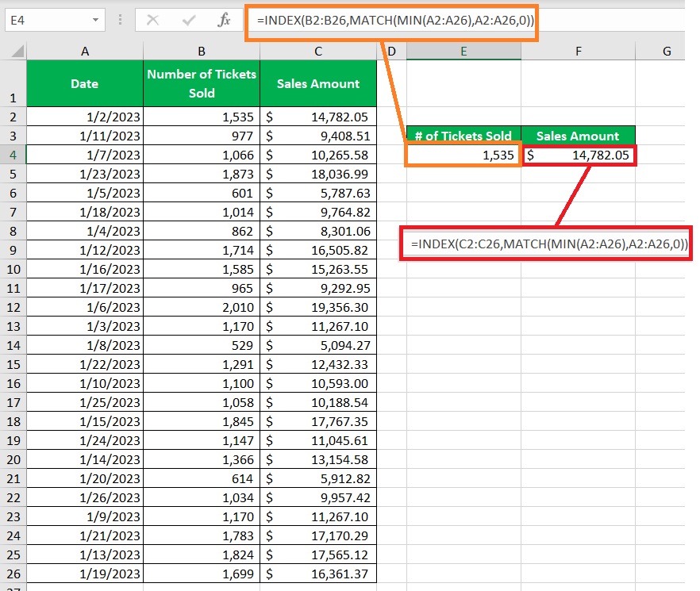
Task: Click the # of Tickets Sold header cell
Action: tap(463, 135)
